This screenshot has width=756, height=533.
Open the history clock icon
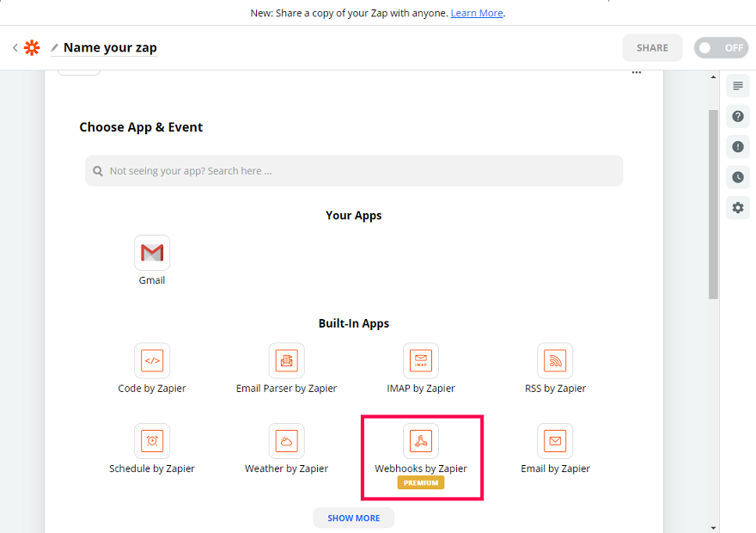(738, 177)
